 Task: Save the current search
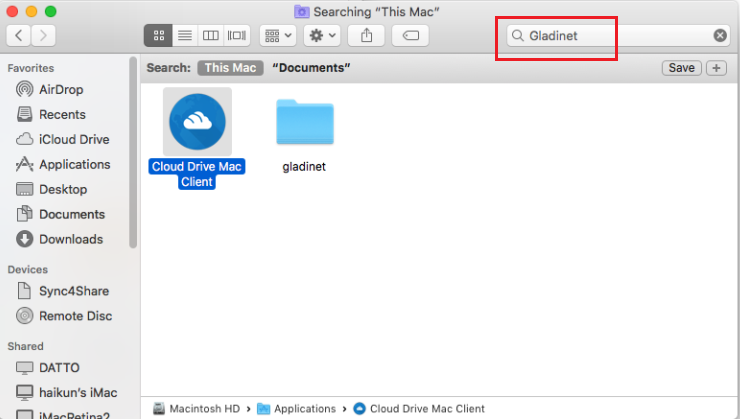(681, 67)
